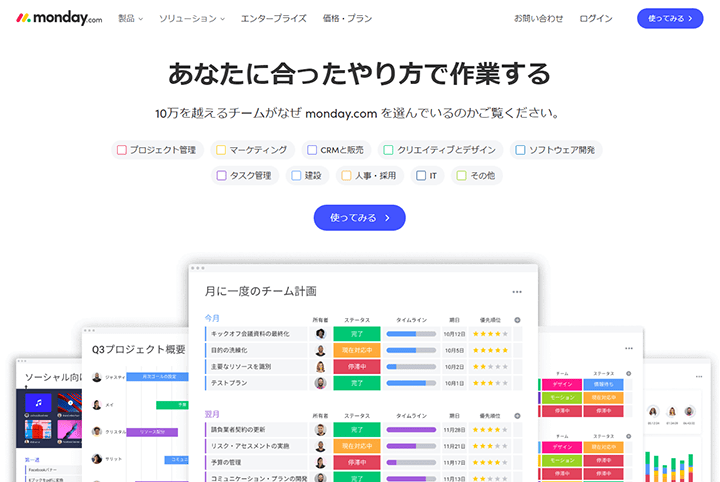Click add column icon in 今月 group
The image size is (720, 482).
click(518, 320)
